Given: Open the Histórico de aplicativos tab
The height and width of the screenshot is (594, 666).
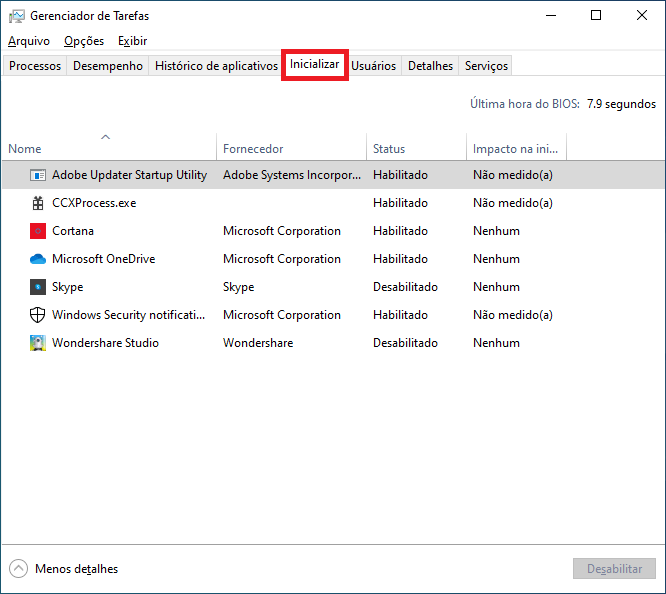Looking at the screenshot, I should tap(216, 66).
